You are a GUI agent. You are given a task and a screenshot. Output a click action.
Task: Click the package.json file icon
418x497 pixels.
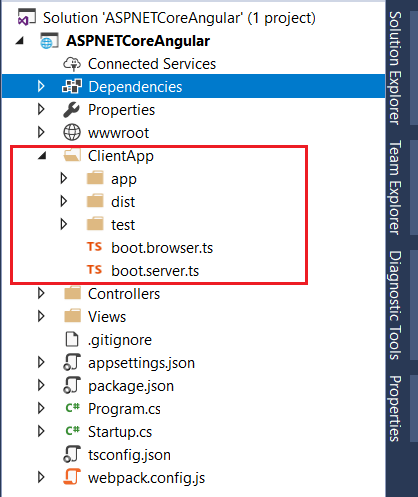72,385
